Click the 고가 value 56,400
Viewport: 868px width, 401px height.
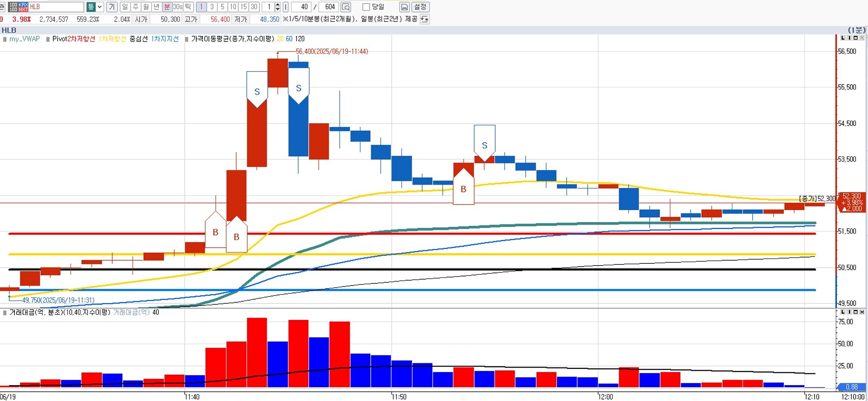[220, 19]
